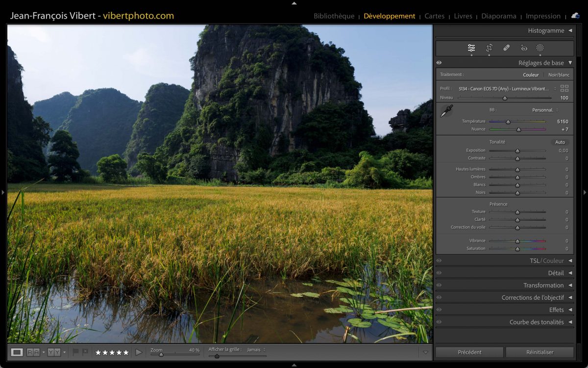588x368 pixels.
Task: Adjust the Température slider handle
Action: [508, 122]
